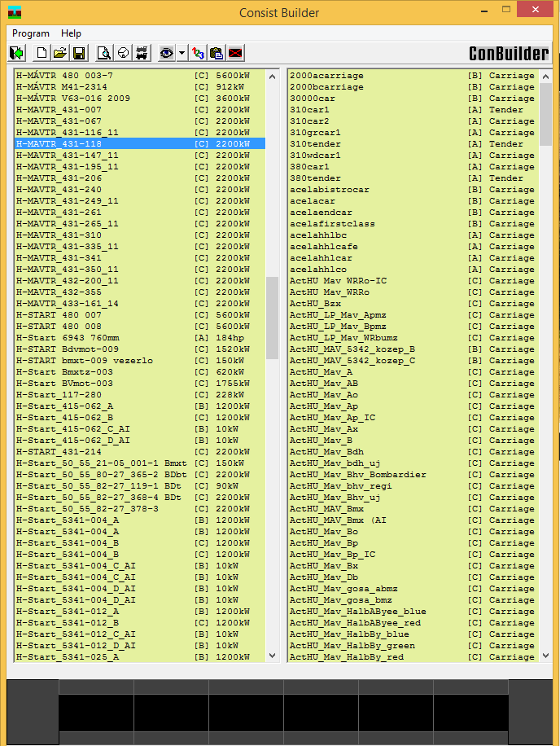560x746 pixels.
Task: Click the red X delete icon
Action: [x=235, y=53]
